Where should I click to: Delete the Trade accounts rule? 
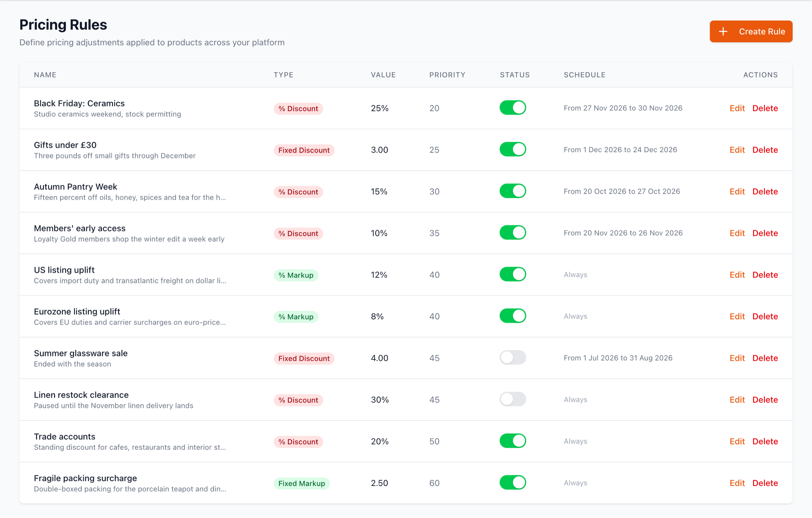click(x=765, y=441)
